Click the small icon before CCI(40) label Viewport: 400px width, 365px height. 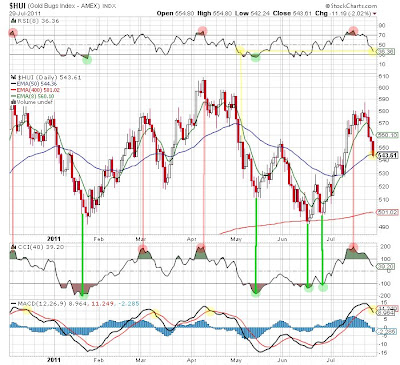(13, 247)
